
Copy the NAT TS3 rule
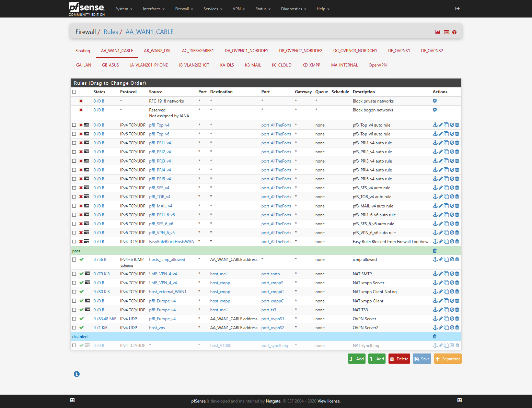tap(446, 310)
